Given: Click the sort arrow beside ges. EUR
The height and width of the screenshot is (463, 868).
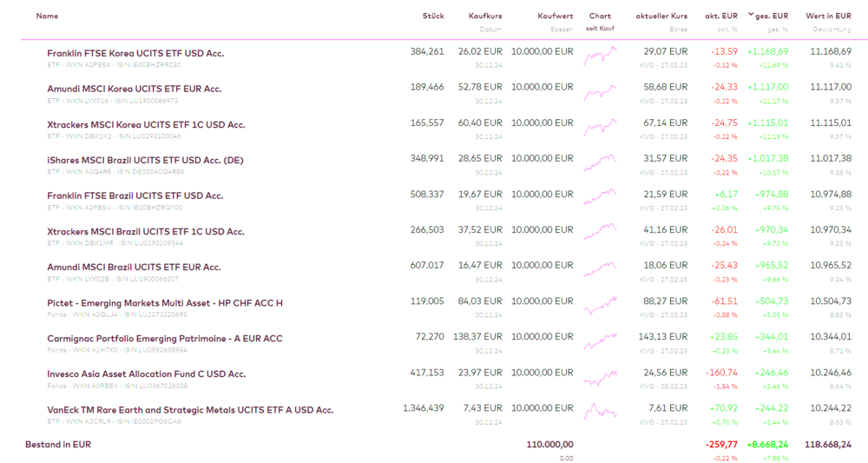Looking at the screenshot, I should pyautogui.click(x=751, y=14).
